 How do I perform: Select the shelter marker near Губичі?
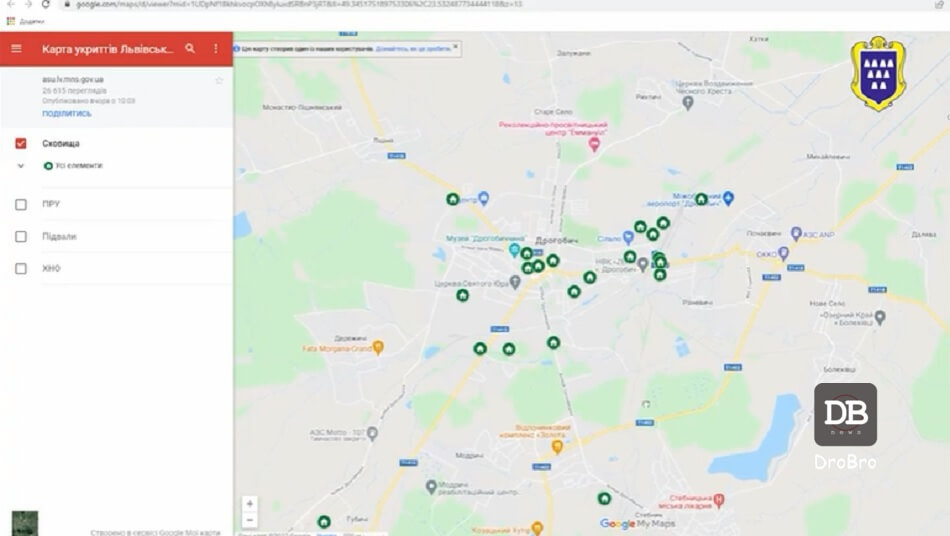[x=324, y=521]
